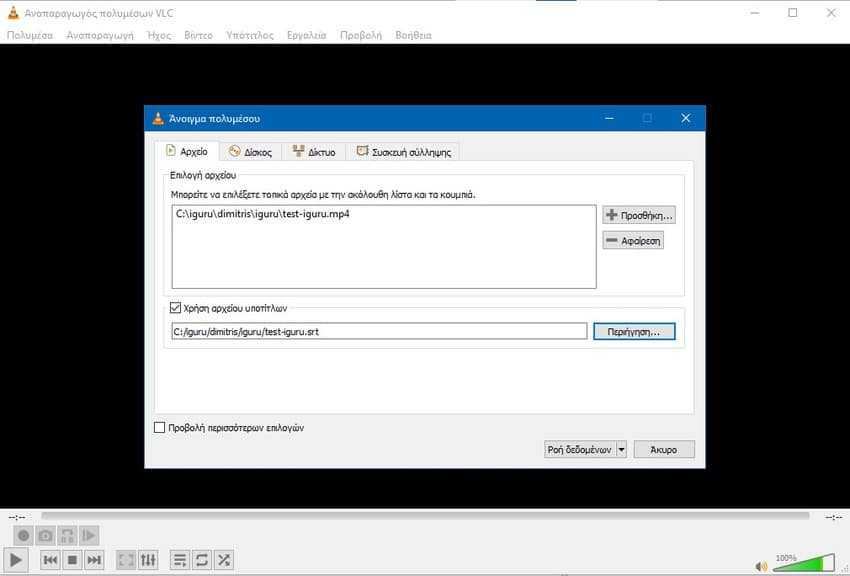Open the Προβολή menu
850x576 pixels.
(361, 35)
